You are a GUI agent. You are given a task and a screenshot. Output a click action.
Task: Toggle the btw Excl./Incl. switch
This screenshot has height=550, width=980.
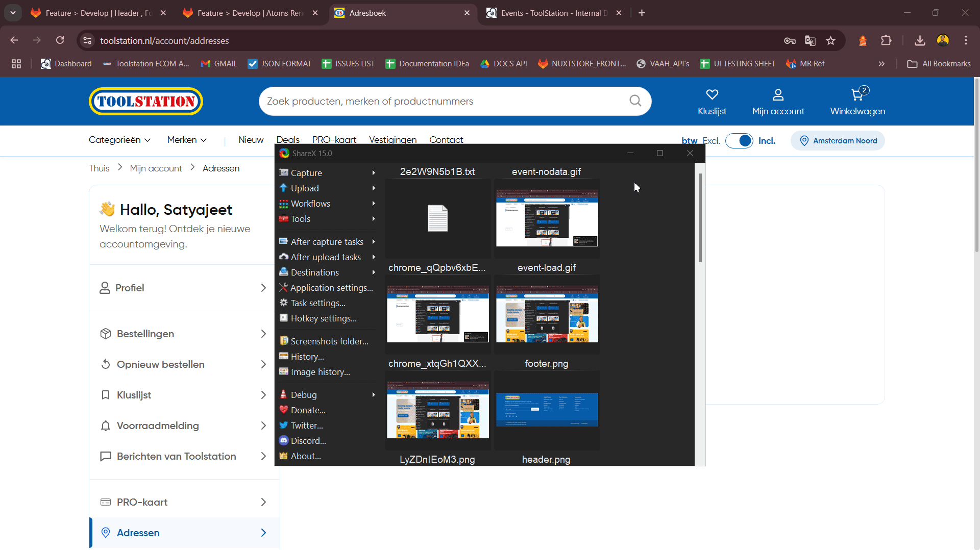click(739, 141)
